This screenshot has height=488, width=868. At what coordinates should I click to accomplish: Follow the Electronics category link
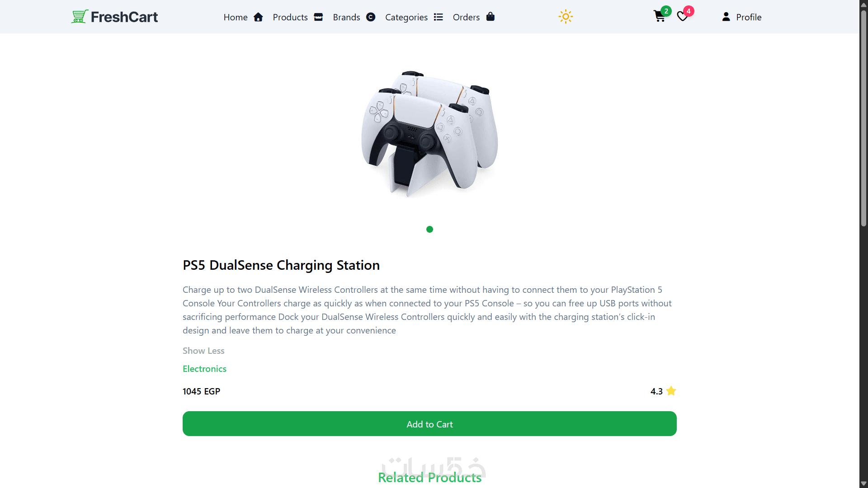point(204,369)
